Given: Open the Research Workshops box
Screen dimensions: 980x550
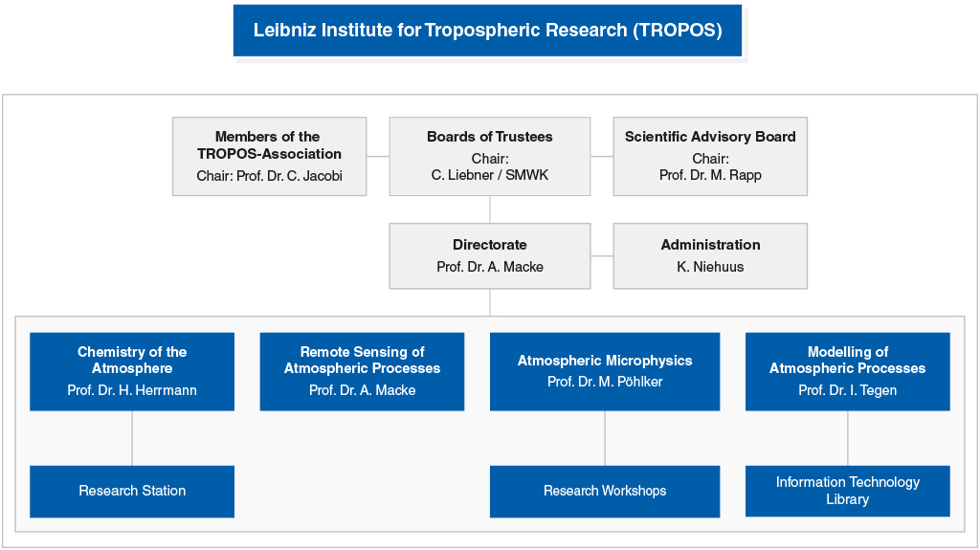Looking at the screenshot, I should (x=605, y=491).
